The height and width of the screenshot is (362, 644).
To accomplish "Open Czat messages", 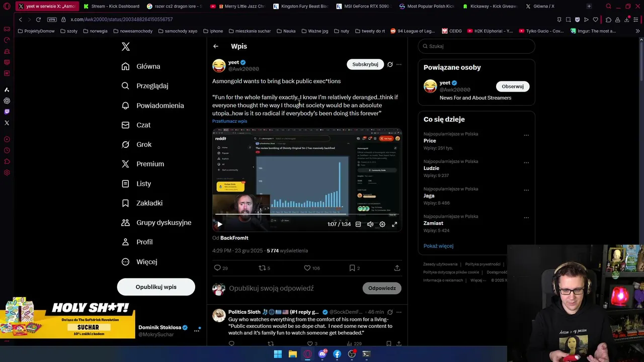I will pyautogui.click(x=136, y=125).
